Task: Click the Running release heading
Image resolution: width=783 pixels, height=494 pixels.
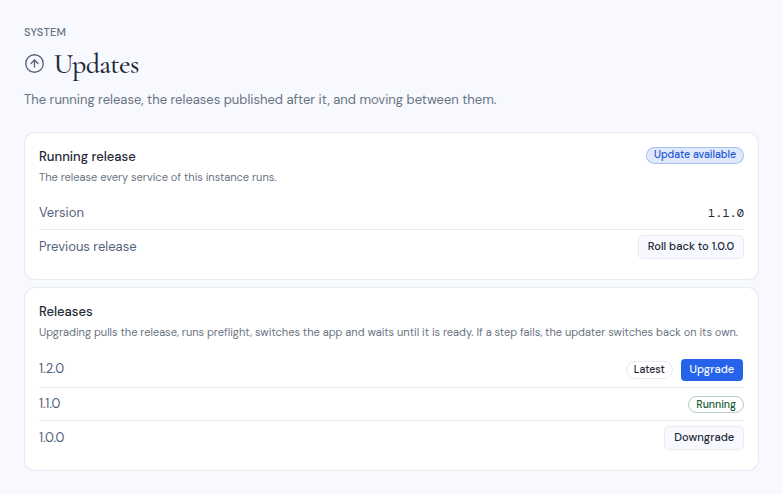Action: coord(87,157)
